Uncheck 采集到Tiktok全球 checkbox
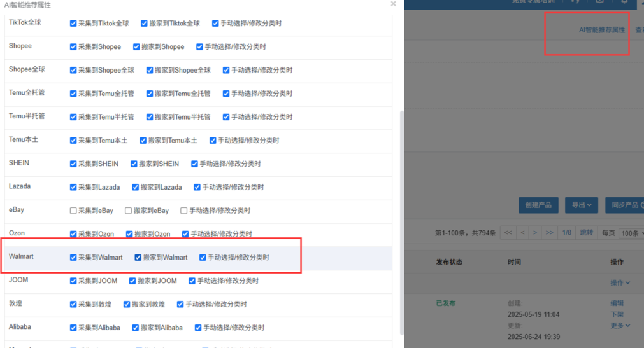 pyautogui.click(x=73, y=24)
